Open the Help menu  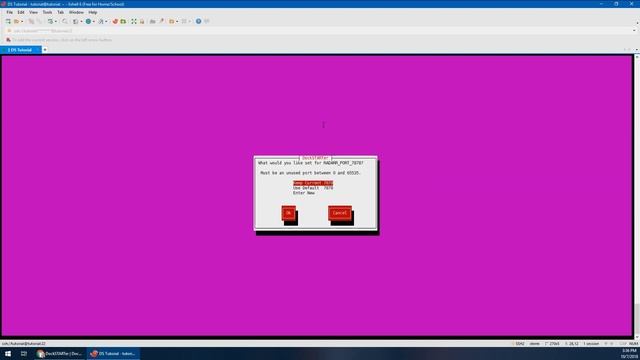pyautogui.click(x=93, y=12)
